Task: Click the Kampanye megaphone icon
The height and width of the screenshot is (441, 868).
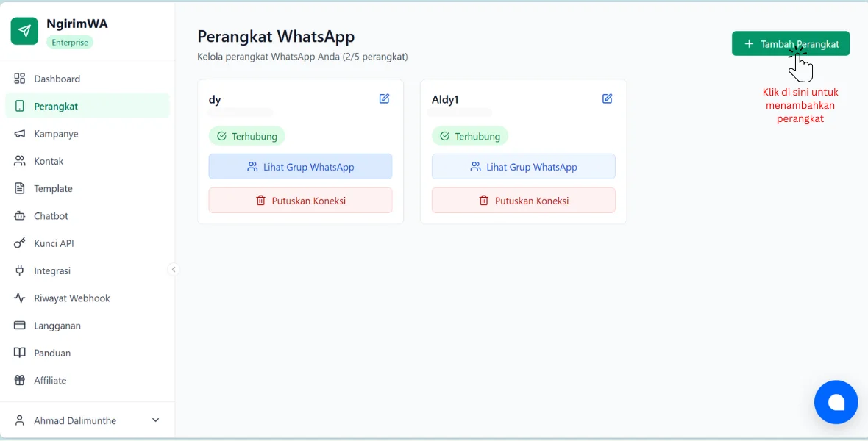Action: [x=19, y=133]
